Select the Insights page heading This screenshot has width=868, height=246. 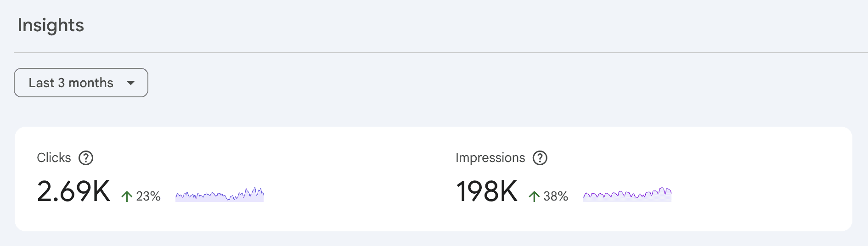51,25
